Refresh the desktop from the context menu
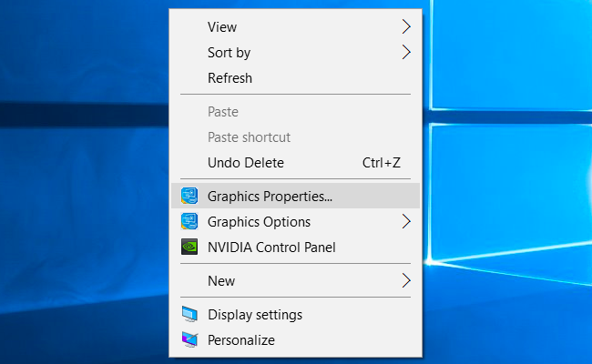 (x=230, y=78)
